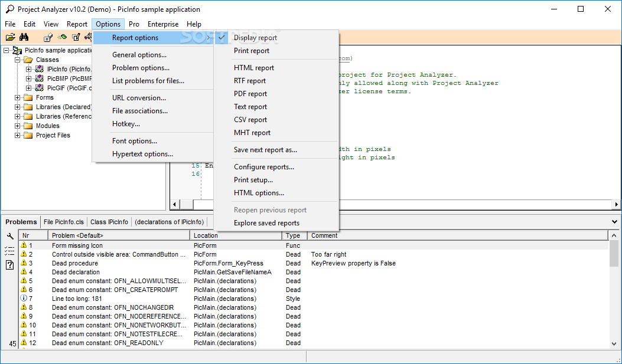Click the open project folder toolbar icon
The image size is (622, 364).
coord(10,37)
